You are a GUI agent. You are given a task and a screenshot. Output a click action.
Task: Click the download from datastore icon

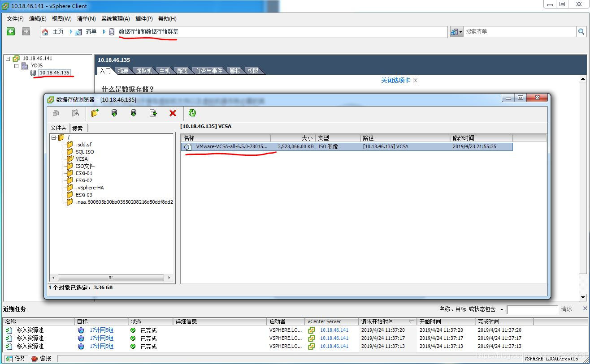tap(134, 113)
